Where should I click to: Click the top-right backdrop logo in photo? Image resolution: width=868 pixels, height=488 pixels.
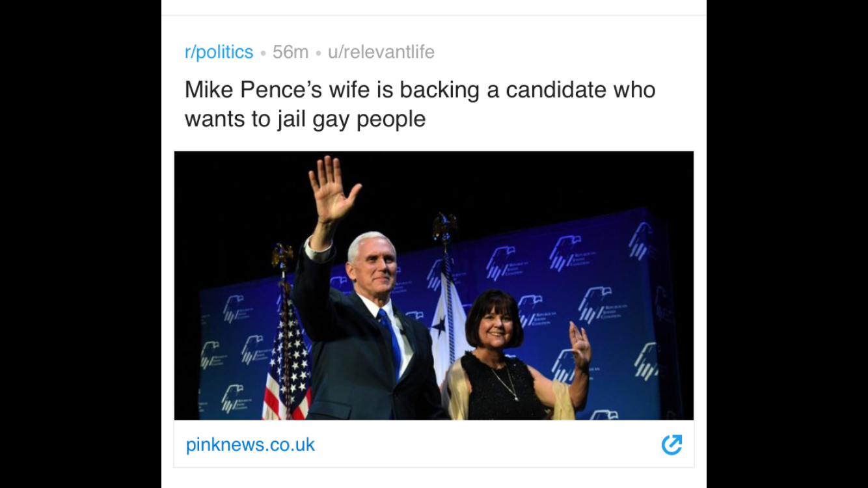point(642,239)
